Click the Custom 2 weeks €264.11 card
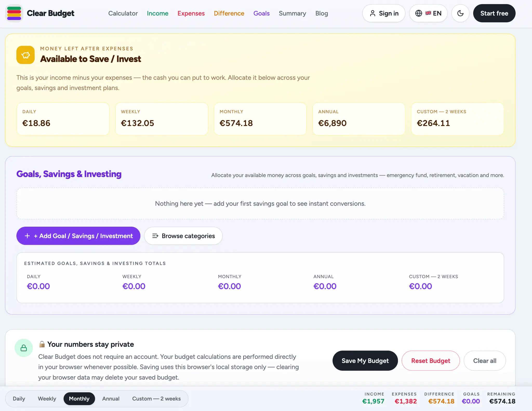532x411 pixels. point(457,119)
